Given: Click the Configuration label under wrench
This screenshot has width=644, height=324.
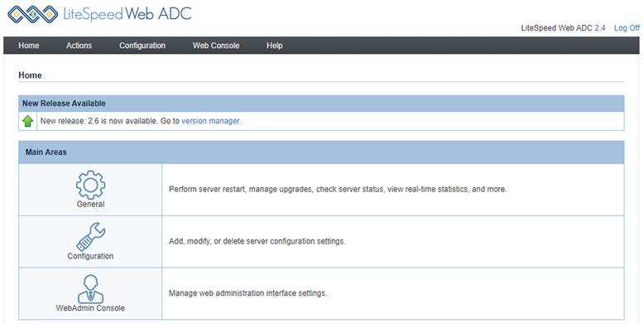Looking at the screenshot, I should [90, 256].
